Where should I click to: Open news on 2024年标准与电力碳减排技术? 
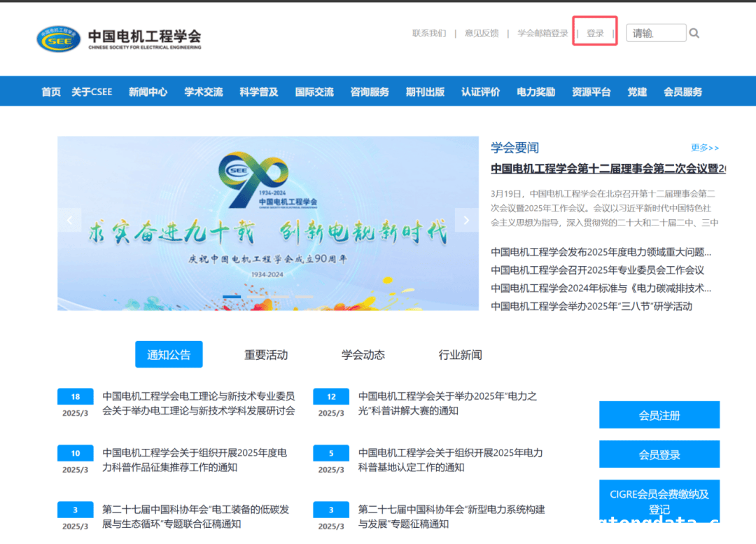[601, 288]
